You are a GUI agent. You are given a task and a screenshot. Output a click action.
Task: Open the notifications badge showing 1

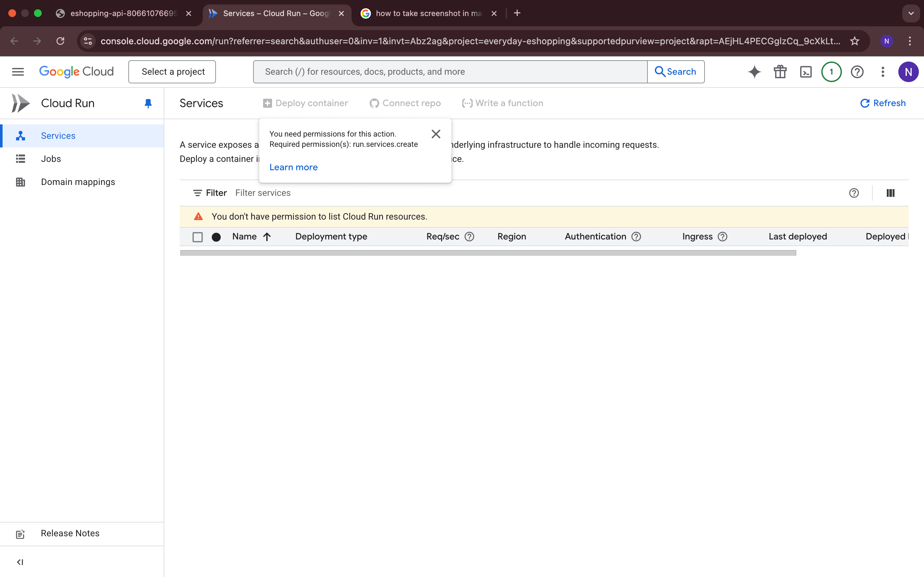(831, 72)
